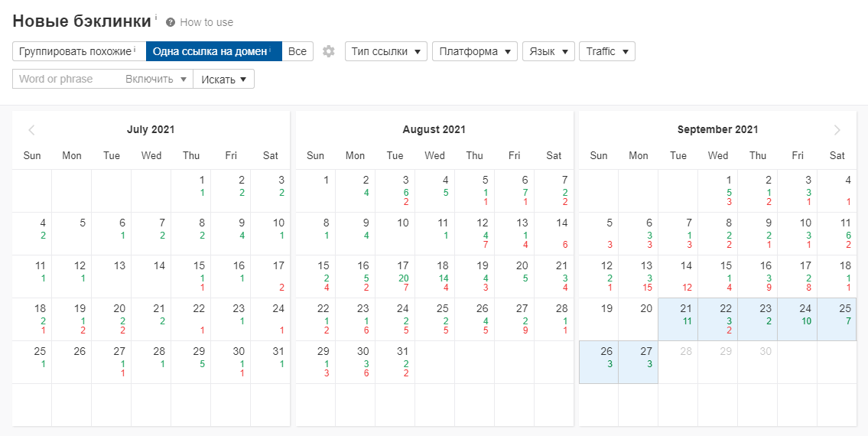868x436 pixels.
Task: Select September 21 in the calendar
Action: tap(678, 319)
